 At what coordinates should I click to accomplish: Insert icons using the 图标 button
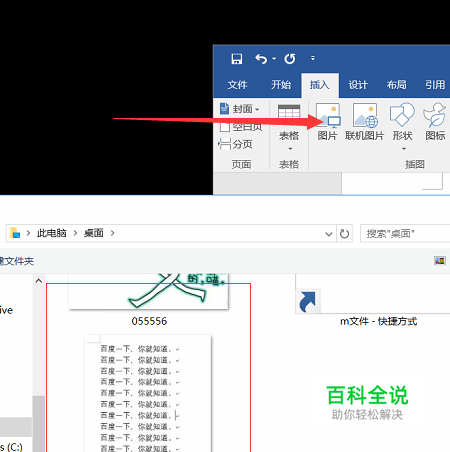pos(435,122)
